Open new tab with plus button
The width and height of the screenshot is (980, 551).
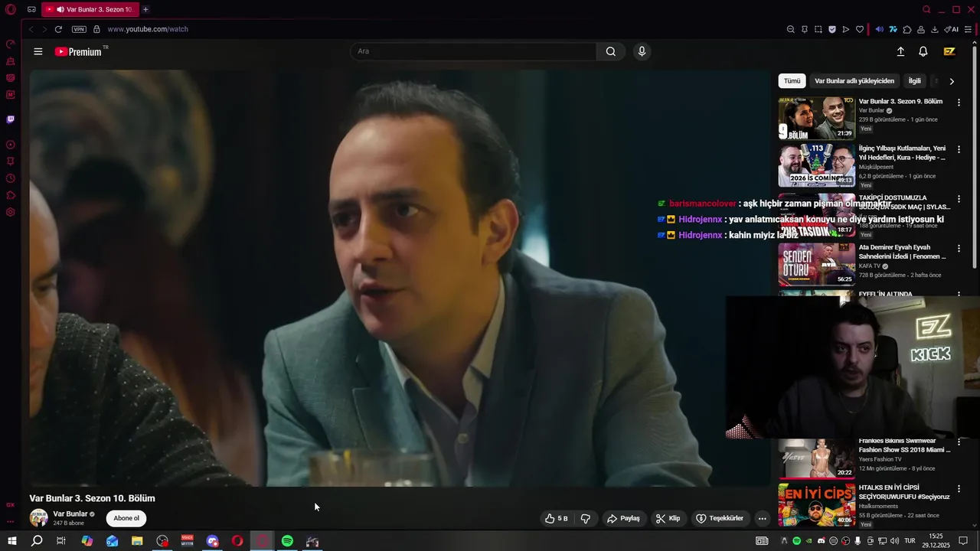(x=145, y=9)
